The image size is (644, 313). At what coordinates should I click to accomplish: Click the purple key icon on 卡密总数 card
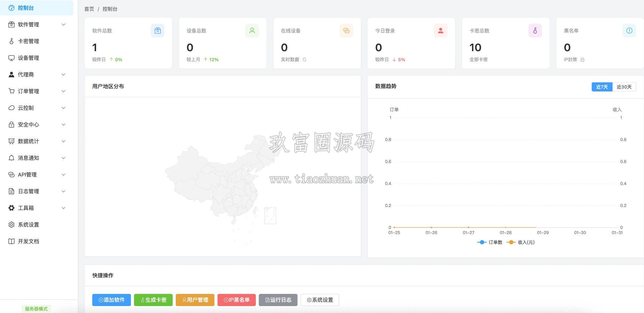point(535,31)
